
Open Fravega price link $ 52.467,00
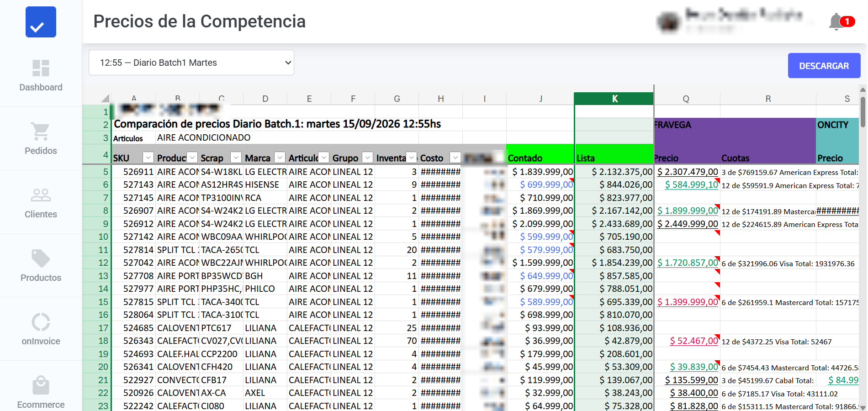pos(694,341)
